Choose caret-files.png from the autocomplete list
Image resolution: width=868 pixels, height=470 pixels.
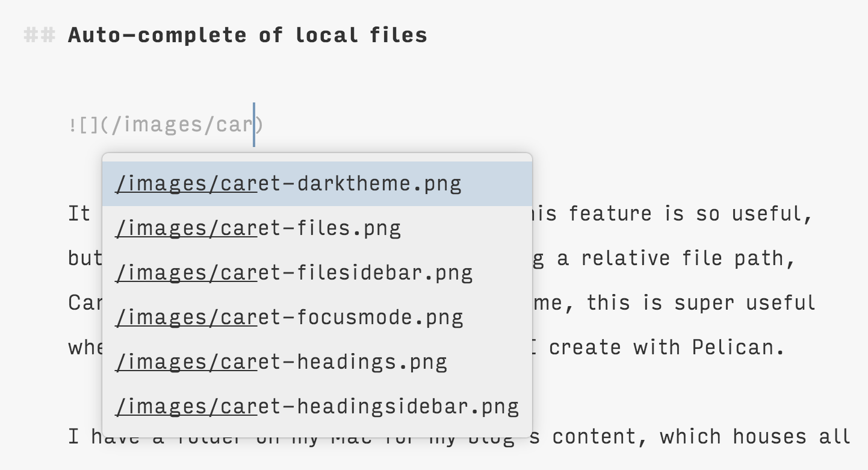(259, 228)
